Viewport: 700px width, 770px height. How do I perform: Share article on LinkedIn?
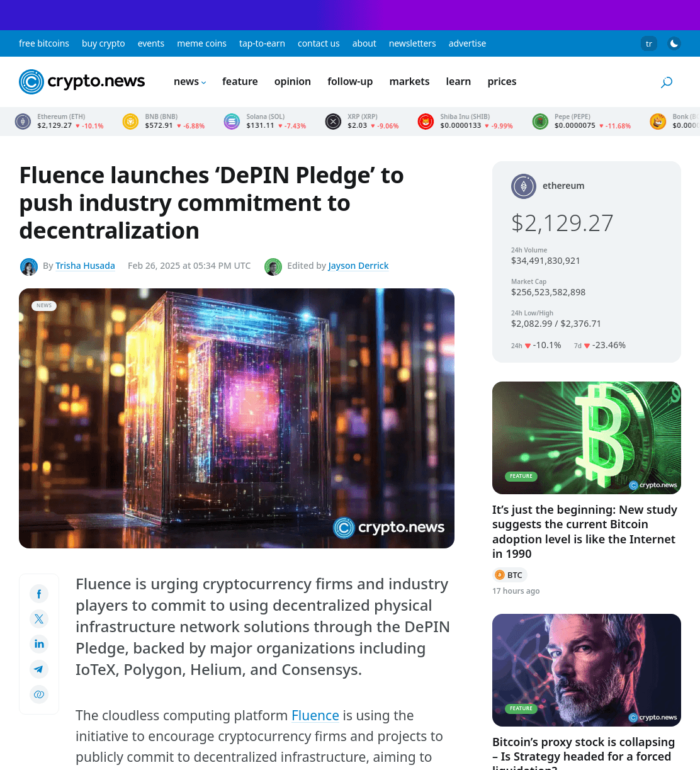click(39, 644)
